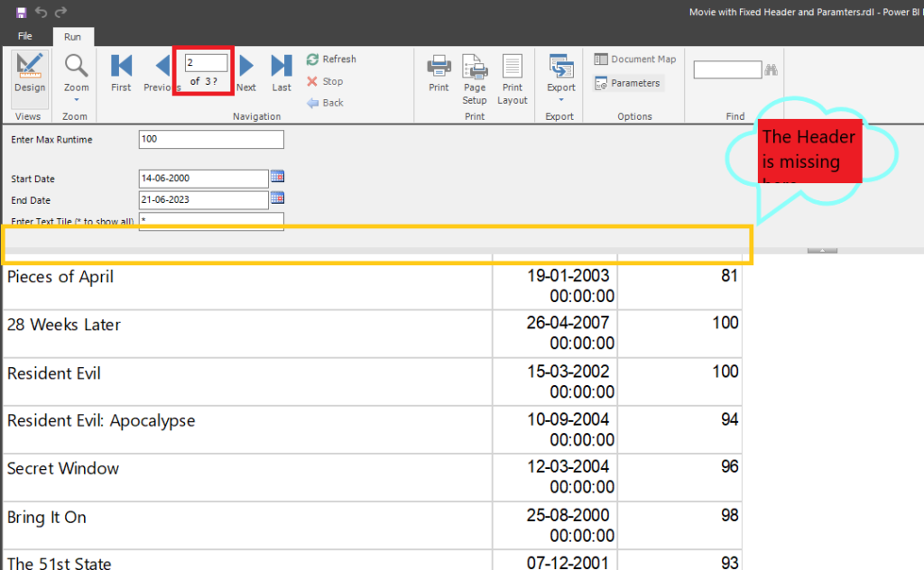Select 'Resident Evil: Apocalypse' cell

pyautogui.click(x=247, y=429)
